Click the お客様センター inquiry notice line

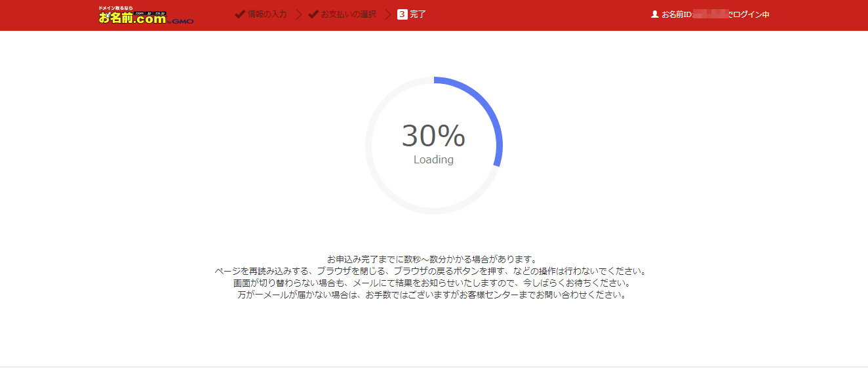coord(432,295)
